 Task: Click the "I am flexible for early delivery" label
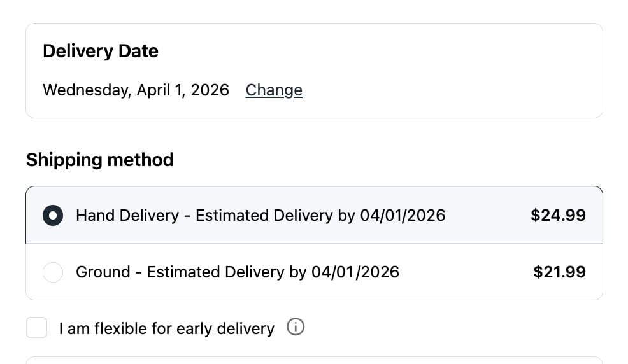point(166,329)
